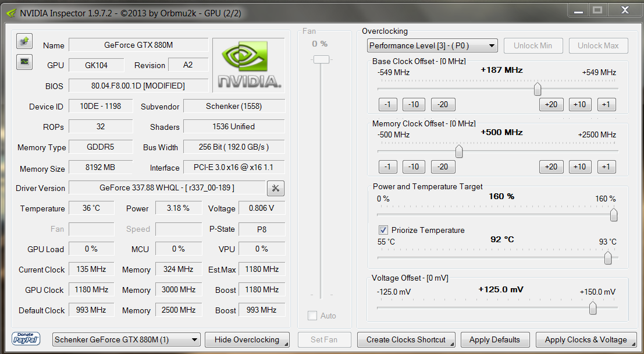Click the Fan speed slider handle
644x354 pixels.
tap(321, 59)
